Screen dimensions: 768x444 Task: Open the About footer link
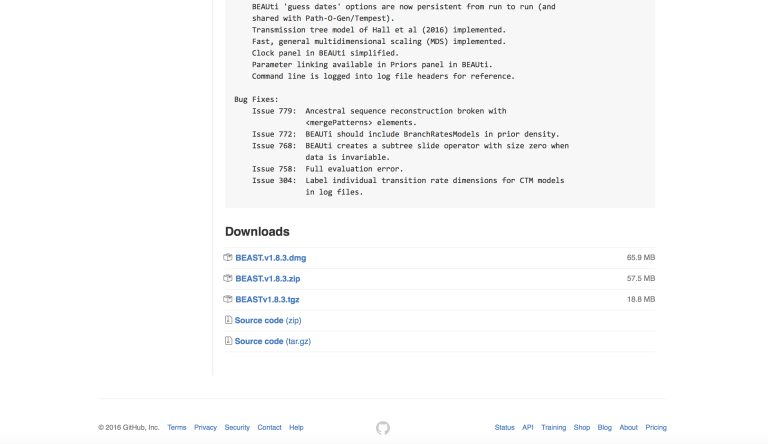[628, 427]
